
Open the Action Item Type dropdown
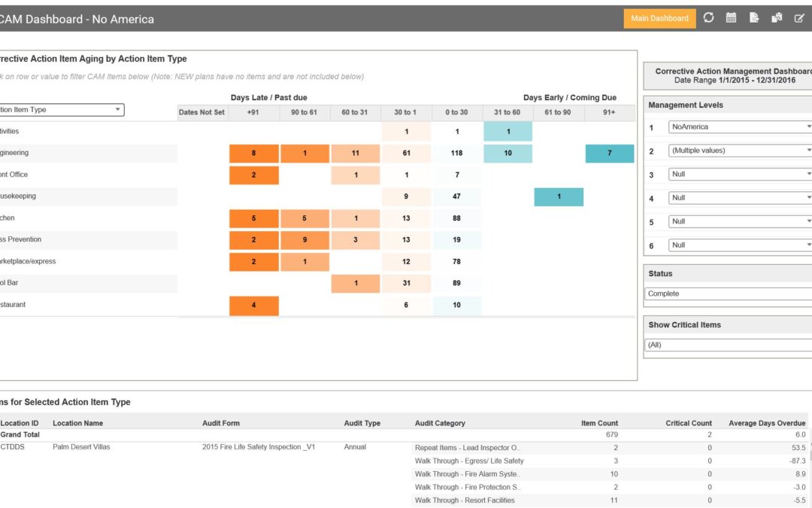[x=60, y=110]
